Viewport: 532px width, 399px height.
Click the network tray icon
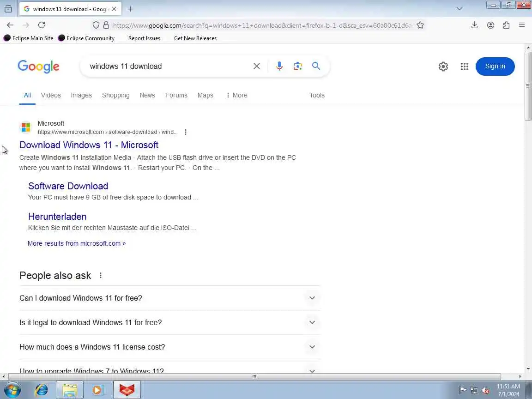pos(474,391)
